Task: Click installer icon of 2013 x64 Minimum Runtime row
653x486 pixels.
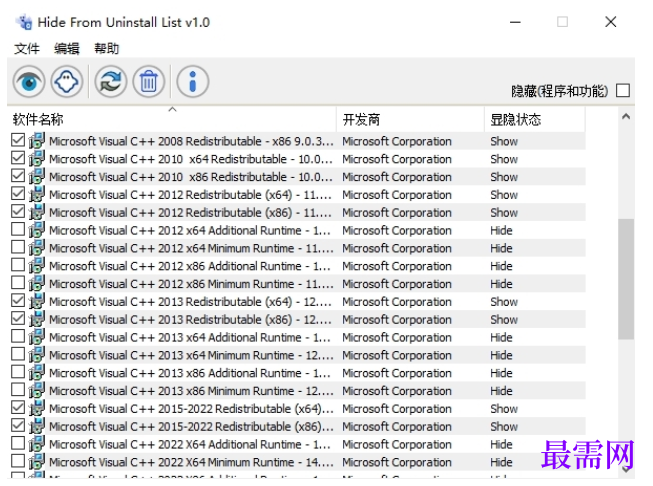Action: pos(37,355)
